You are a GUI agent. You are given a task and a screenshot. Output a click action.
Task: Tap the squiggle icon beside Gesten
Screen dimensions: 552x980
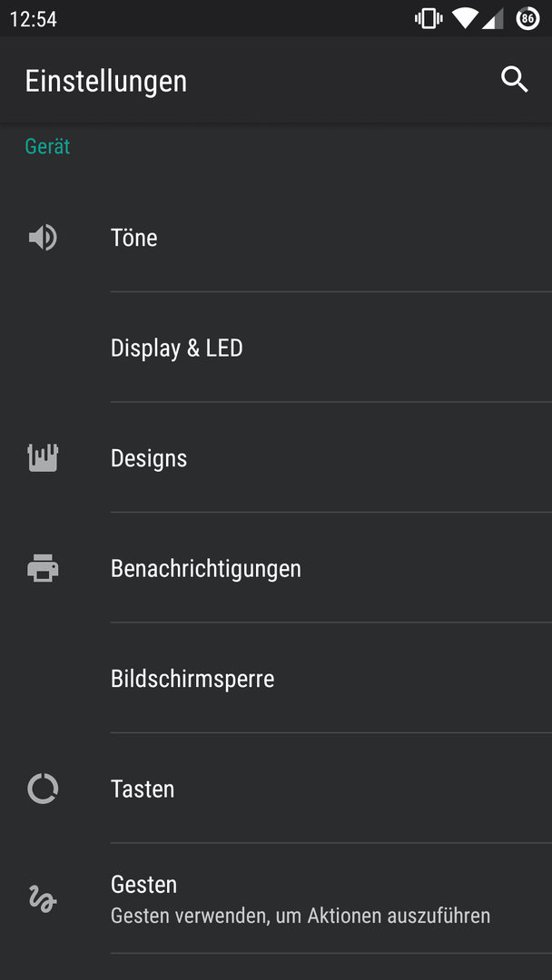(43, 899)
